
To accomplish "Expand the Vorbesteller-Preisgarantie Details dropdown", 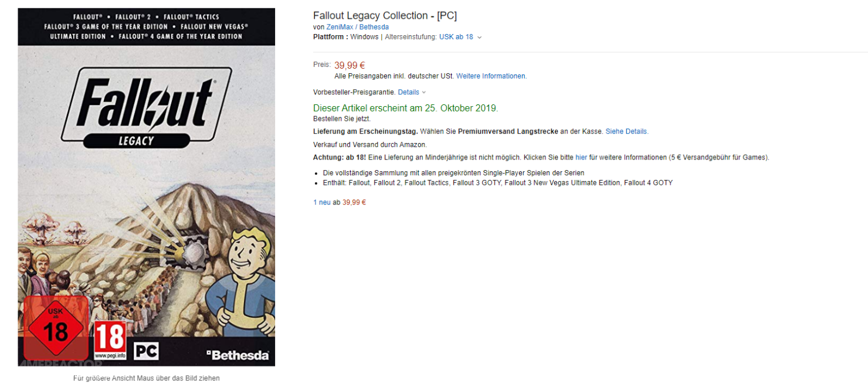I will 408,91.
